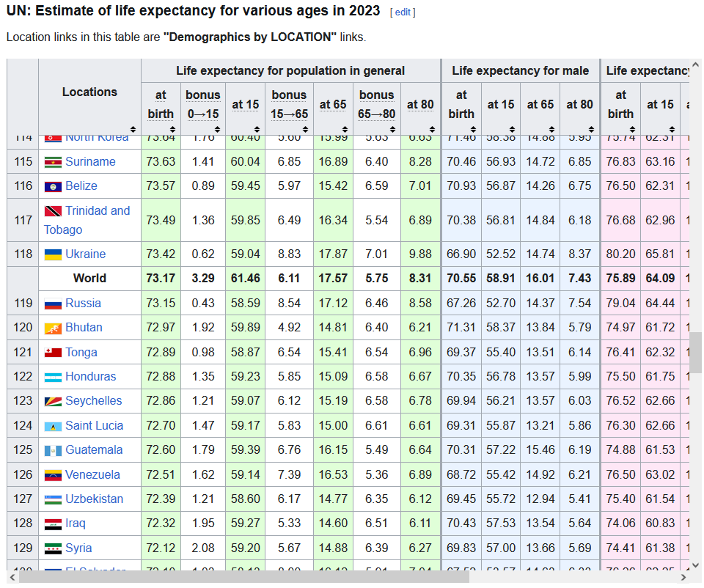Click the scroll-up arrow of vertical scrollbar
This screenshot has width=704, height=588.
(x=695, y=65)
